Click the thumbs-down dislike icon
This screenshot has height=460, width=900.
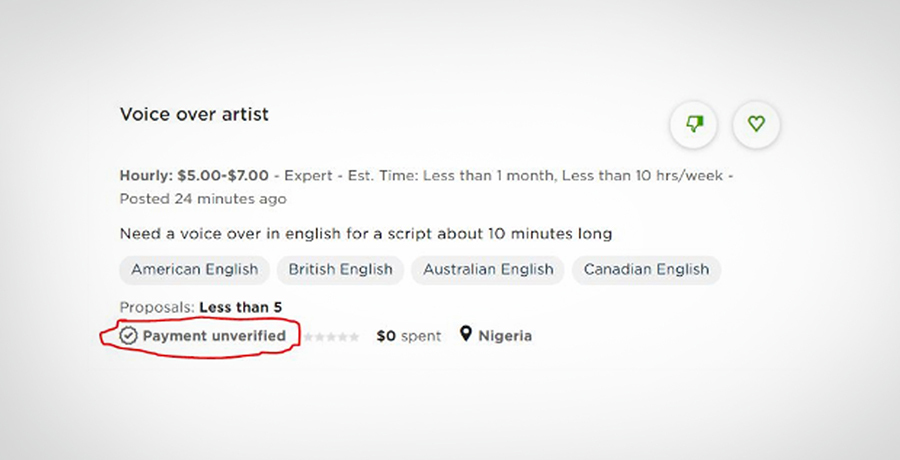click(x=693, y=124)
